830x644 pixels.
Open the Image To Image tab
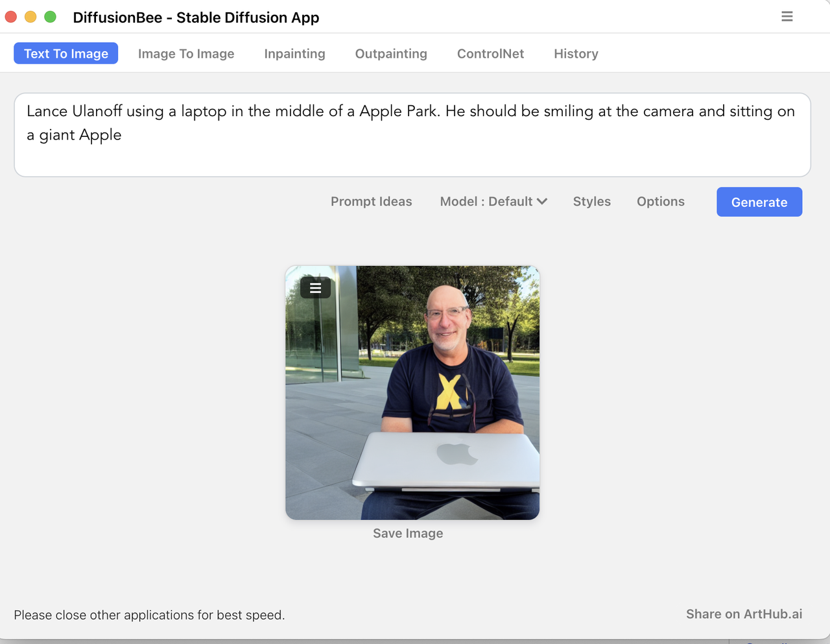coord(186,54)
